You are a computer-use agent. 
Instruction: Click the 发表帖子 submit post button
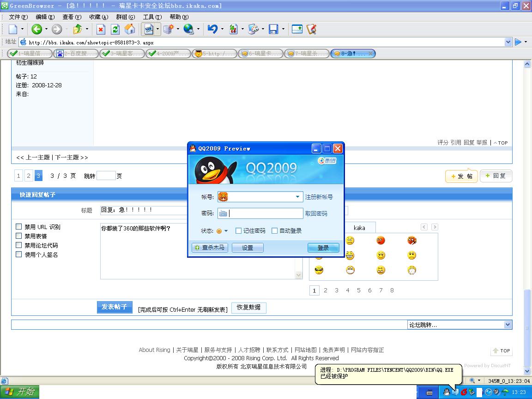[x=115, y=307]
